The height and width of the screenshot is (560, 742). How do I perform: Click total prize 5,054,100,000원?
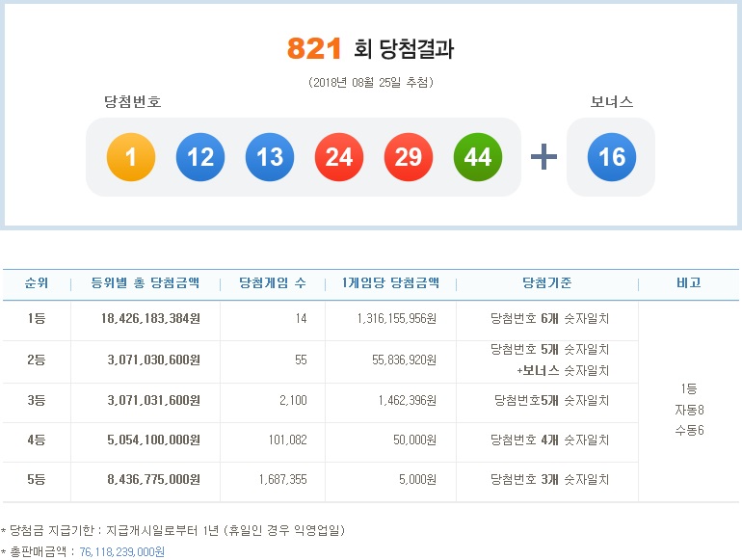(154, 440)
